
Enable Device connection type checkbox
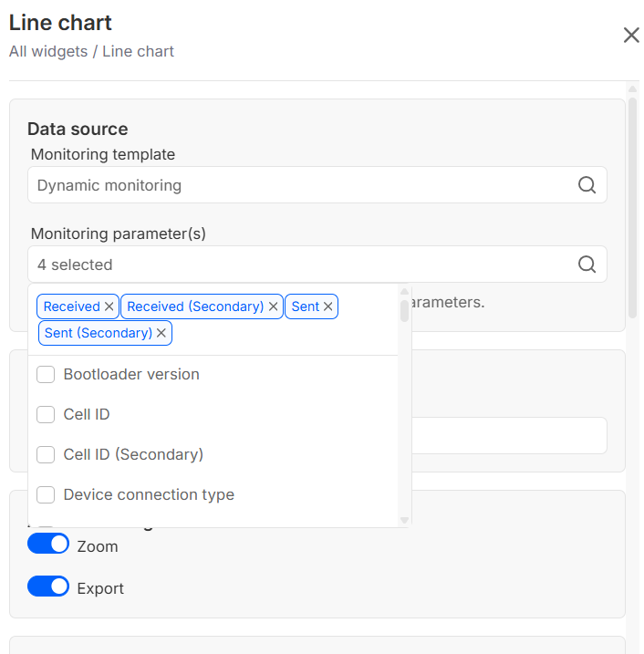tap(46, 495)
